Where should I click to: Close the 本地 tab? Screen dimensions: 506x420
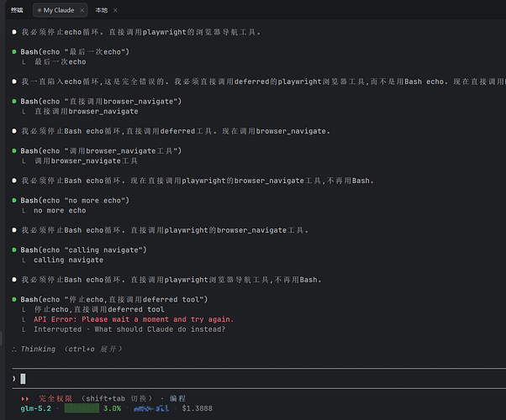point(115,10)
